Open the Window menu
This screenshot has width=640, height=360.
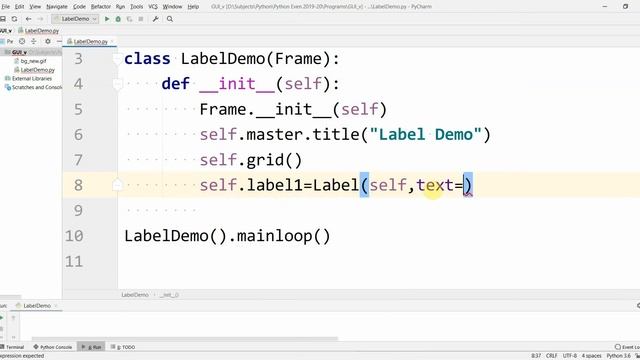172,7
